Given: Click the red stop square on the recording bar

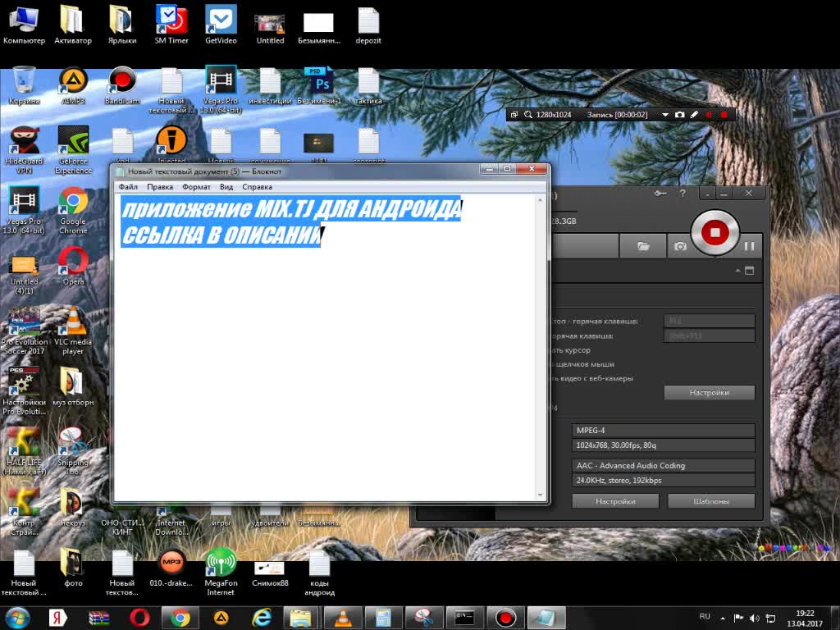Looking at the screenshot, I should [724, 115].
